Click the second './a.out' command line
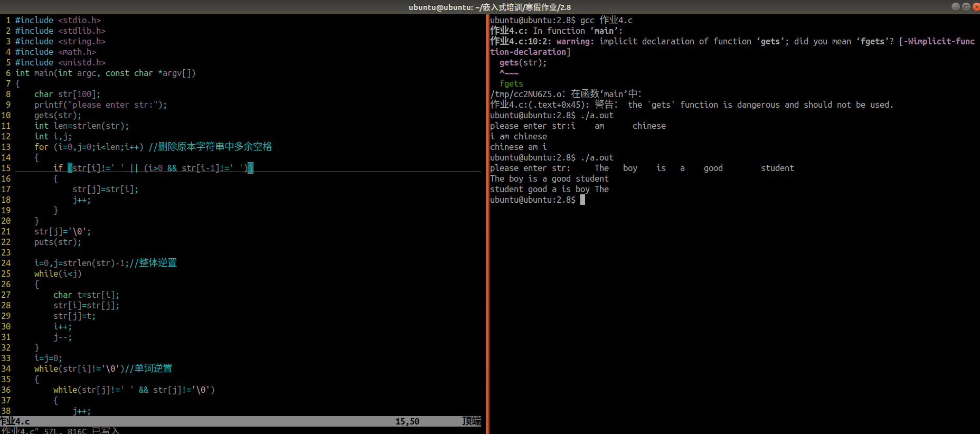This screenshot has height=434, width=980. pyautogui.click(x=552, y=157)
